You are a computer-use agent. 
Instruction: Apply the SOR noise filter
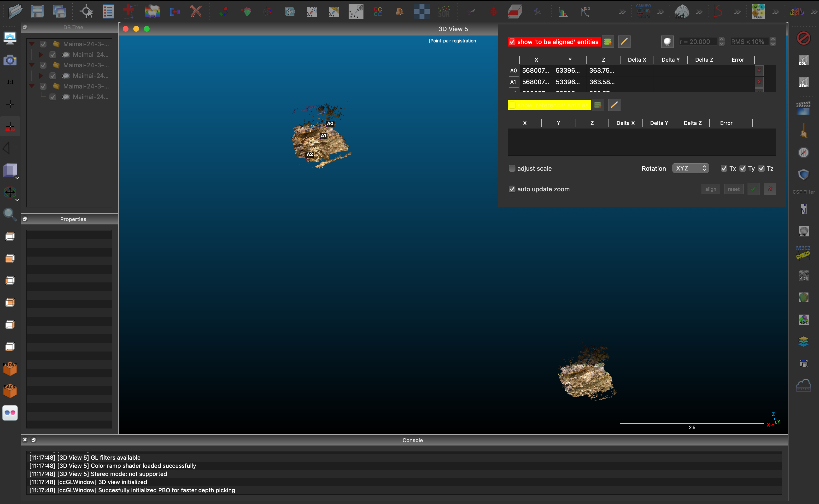[444, 11]
